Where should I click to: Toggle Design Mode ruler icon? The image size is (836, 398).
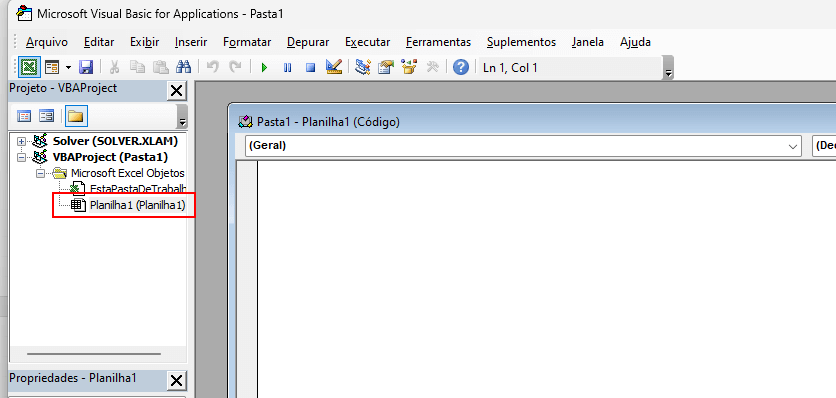334,67
